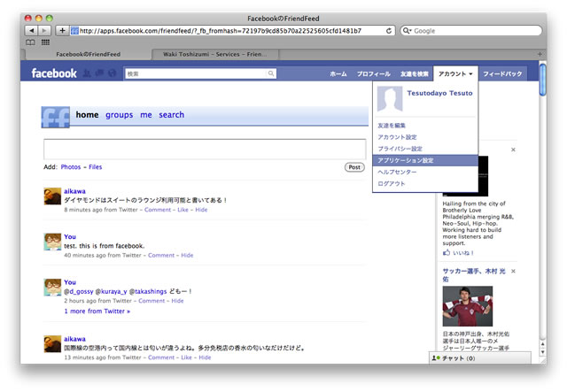Focus the Facebook 検索 search field

click(x=201, y=73)
